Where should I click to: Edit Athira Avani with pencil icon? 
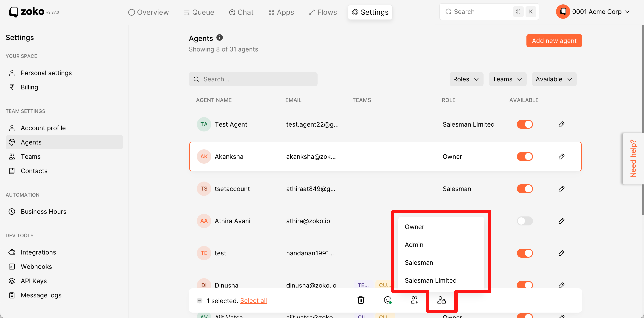click(x=562, y=221)
